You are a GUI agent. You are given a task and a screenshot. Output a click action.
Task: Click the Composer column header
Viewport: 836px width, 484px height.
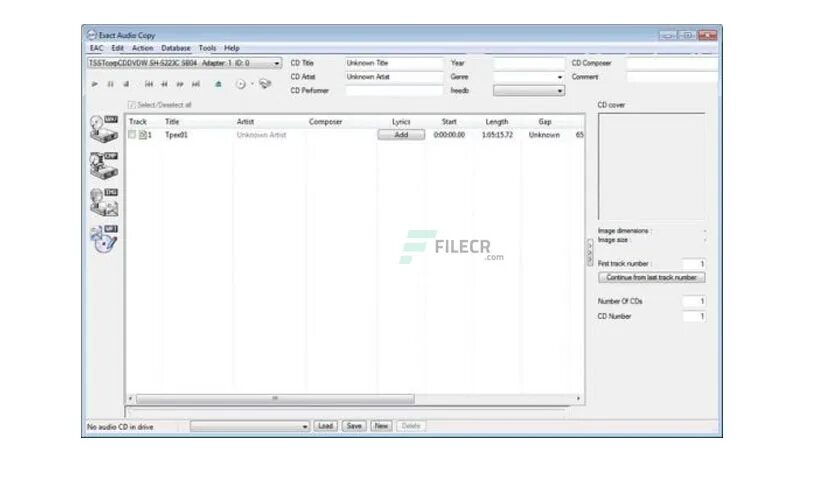tap(325, 122)
